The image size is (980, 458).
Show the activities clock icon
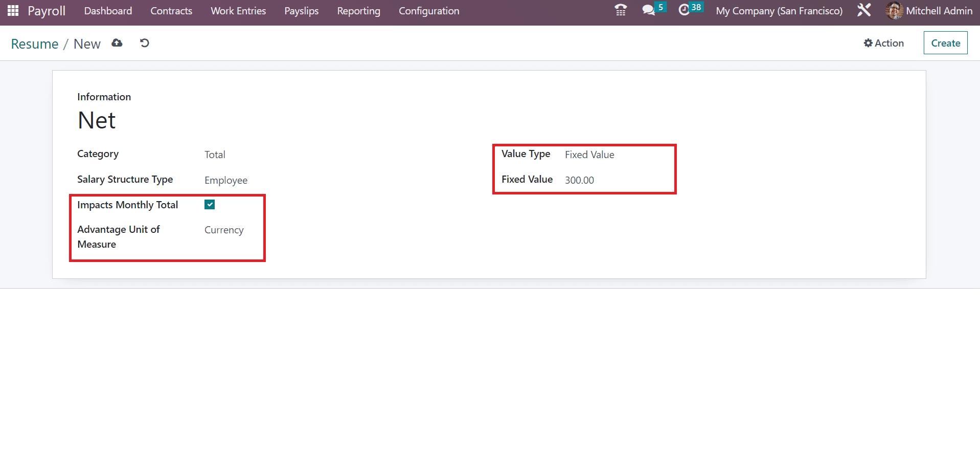[x=684, y=10]
